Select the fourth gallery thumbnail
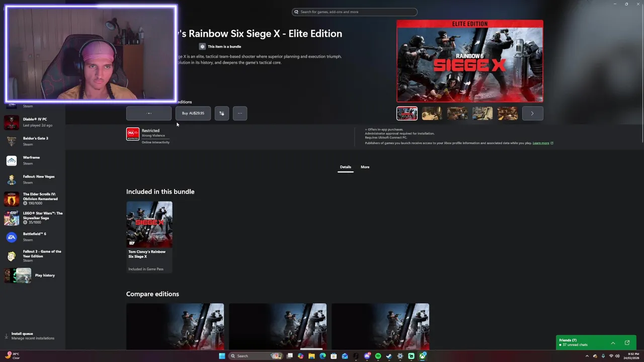Screen dimensions: 644x362 (x=482, y=113)
